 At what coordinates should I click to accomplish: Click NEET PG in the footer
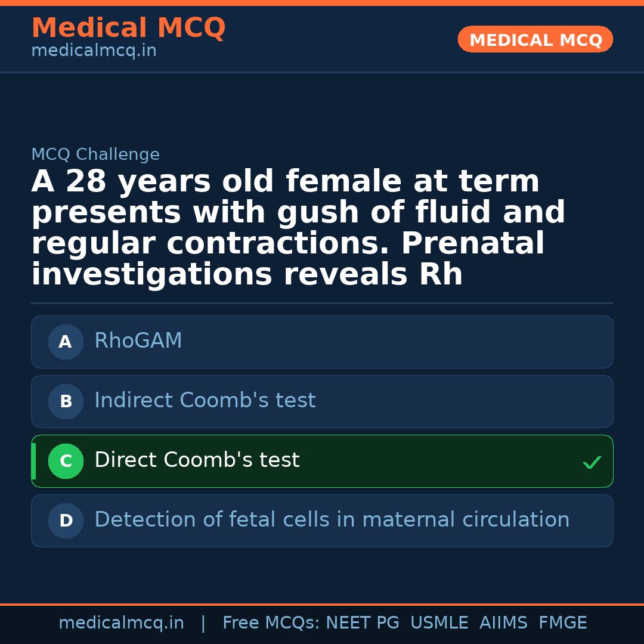363,623
